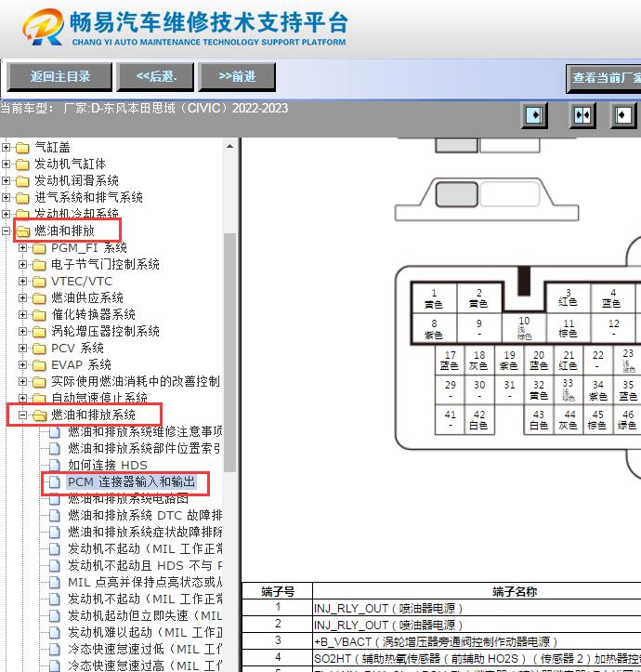The width and height of the screenshot is (641, 672).
Task: Expand the PGM_FI 系统 node
Action: [22, 248]
